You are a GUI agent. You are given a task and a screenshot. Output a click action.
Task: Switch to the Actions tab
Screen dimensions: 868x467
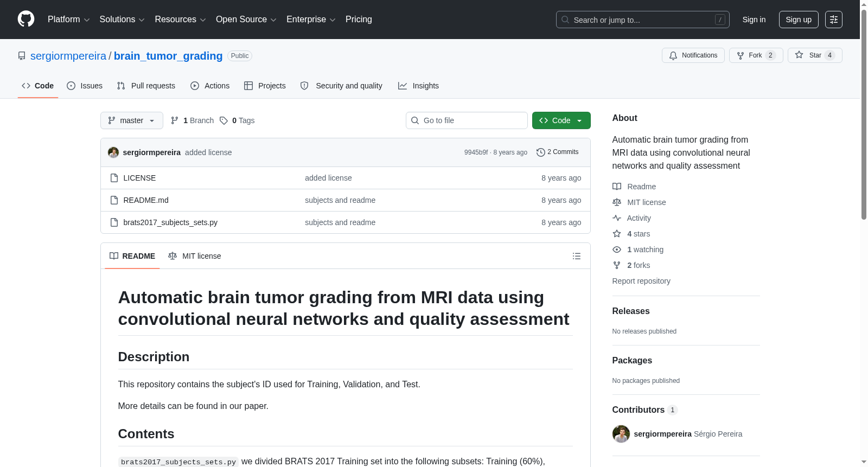click(210, 86)
